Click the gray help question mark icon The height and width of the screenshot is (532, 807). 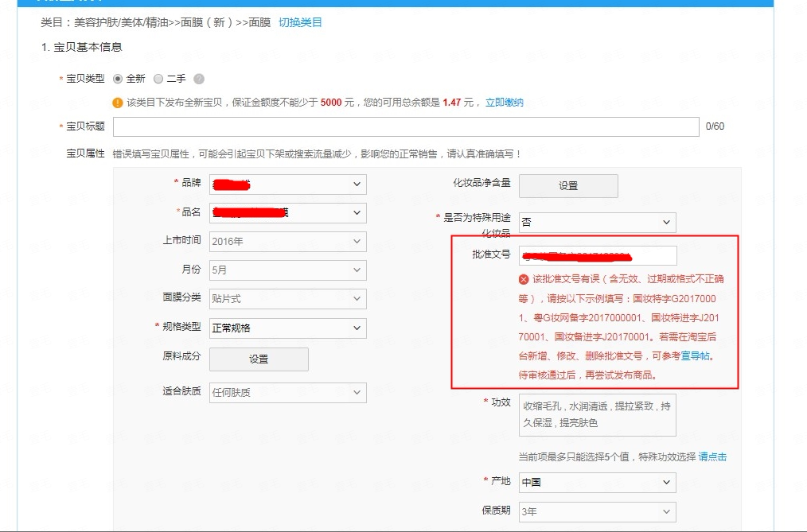coord(199,79)
